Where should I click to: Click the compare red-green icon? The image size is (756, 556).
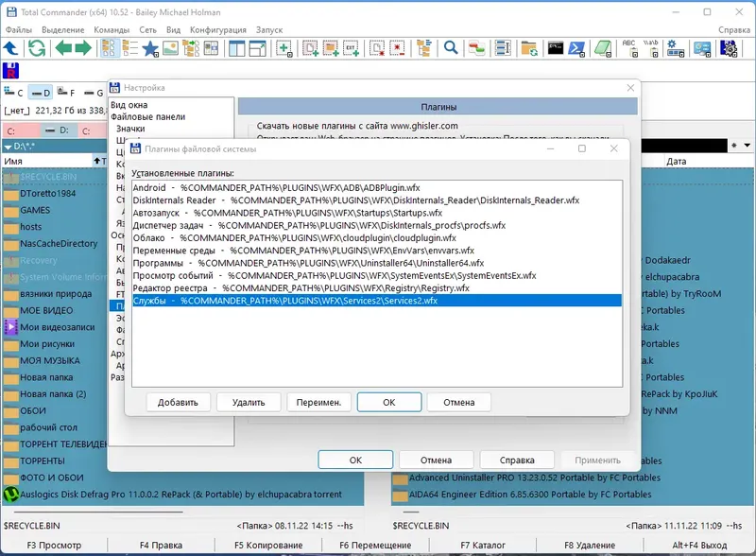(476, 48)
